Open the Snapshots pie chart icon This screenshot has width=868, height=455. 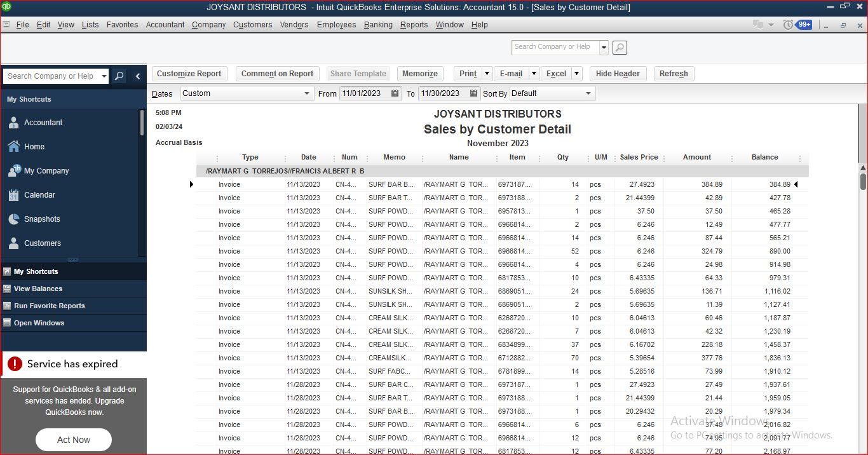click(13, 219)
